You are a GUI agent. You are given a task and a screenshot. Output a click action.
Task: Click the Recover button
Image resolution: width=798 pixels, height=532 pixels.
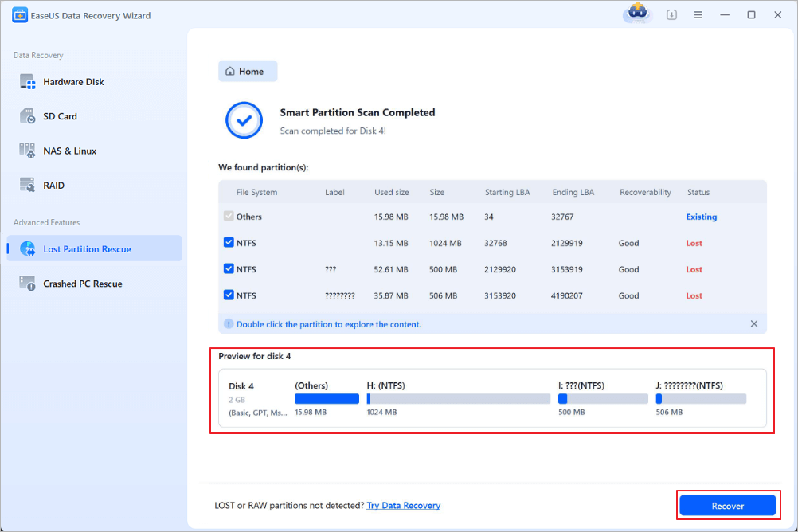pyautogui.click(x=727, y=505)
